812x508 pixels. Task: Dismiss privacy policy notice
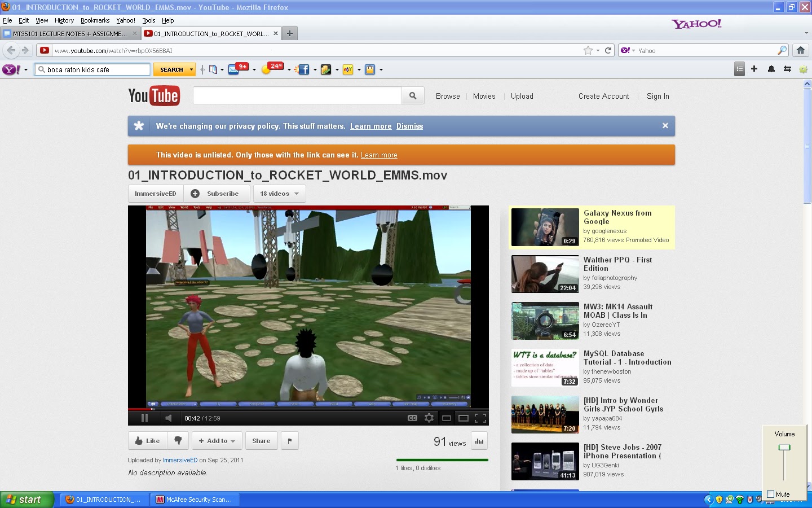(x=409, y=126)
